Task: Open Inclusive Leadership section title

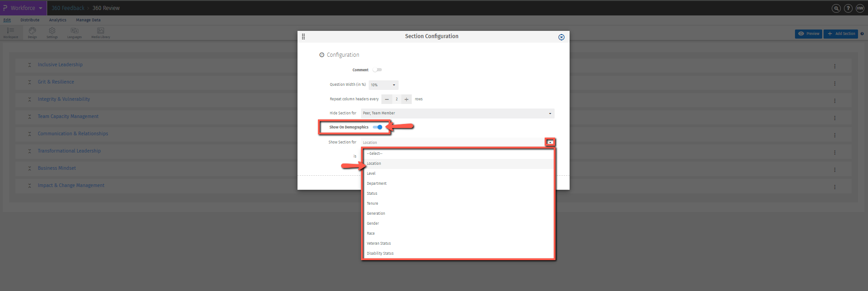Action: (x=60, y=64)
